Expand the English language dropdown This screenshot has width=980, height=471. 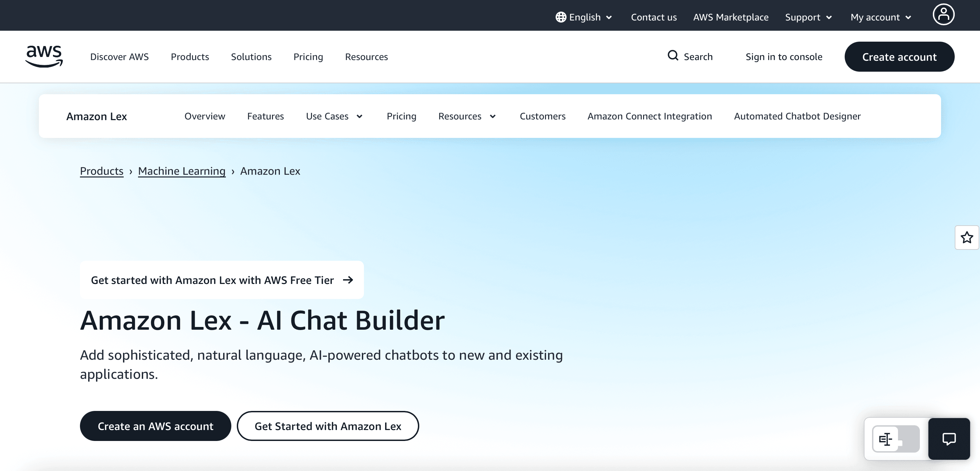pyautogui.click(x=584, y=17)
